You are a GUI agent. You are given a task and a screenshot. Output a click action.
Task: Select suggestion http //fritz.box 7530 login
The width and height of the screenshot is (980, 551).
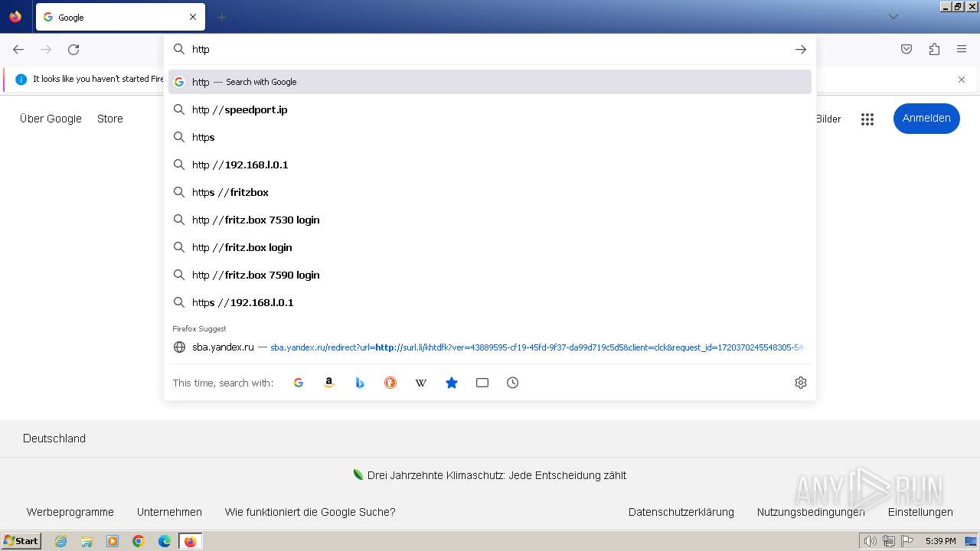tap(490, 220)
